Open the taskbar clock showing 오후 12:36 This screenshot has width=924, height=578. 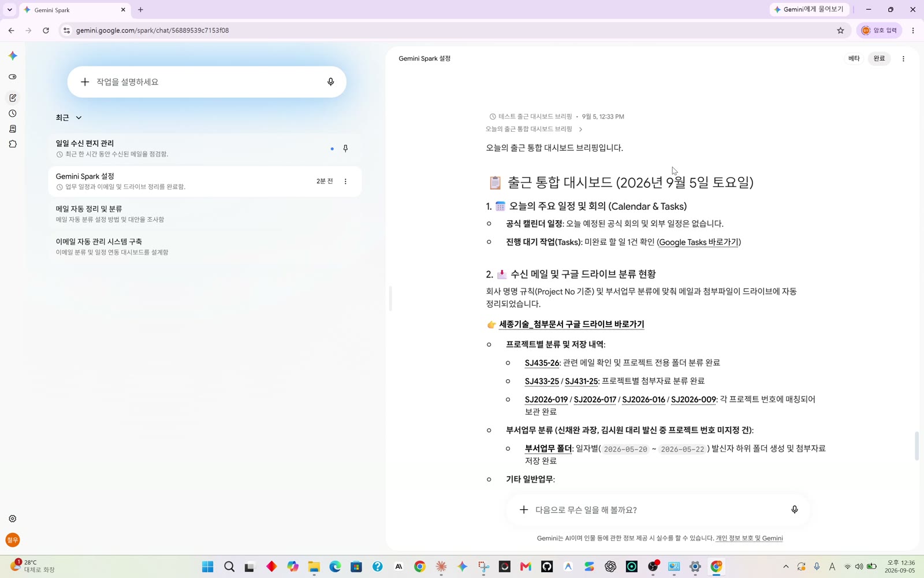pyautogui.click(x=901, y=566)
